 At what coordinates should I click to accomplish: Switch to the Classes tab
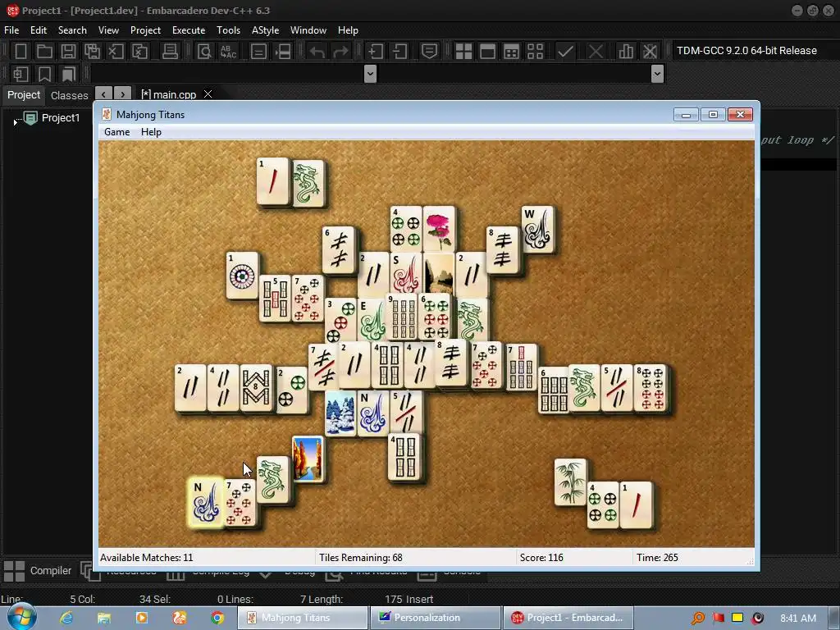[x=69, y=95]
